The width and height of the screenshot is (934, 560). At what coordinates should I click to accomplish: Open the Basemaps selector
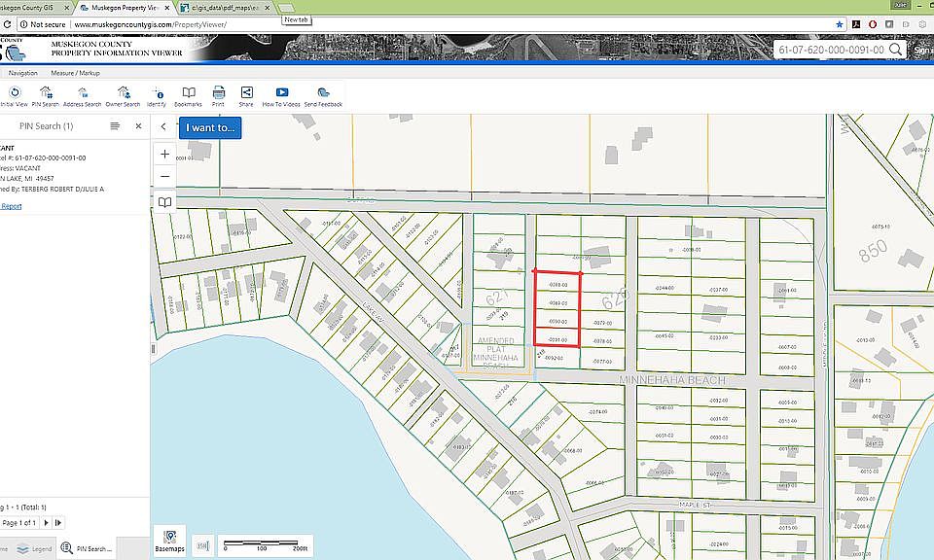(169, 541)
